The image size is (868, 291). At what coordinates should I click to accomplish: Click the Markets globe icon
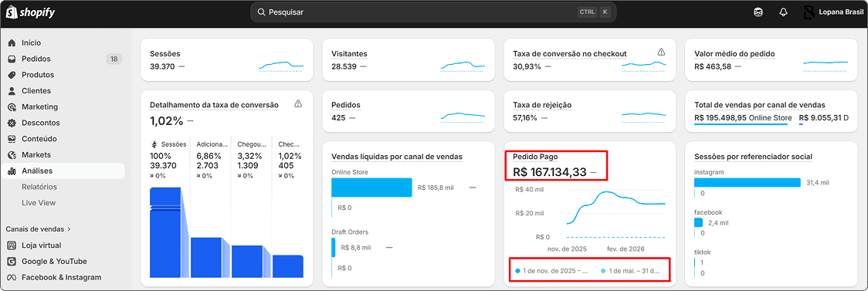click(x=12, y=155)
